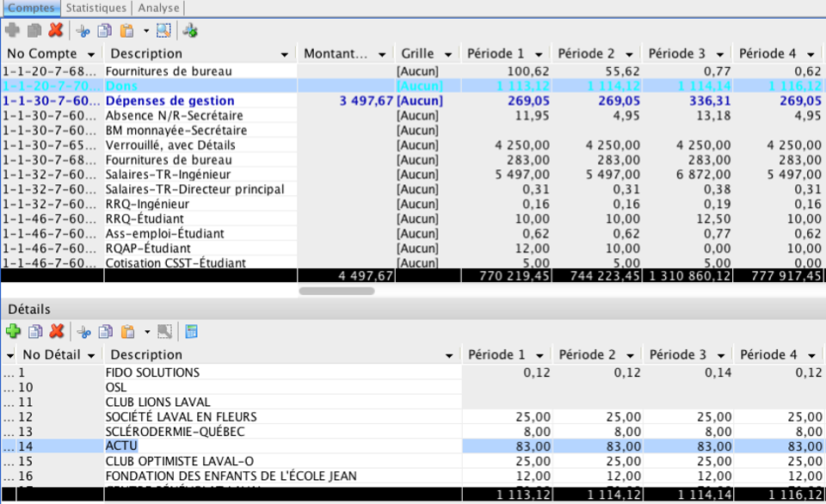Click the horizontal scrollbar under the Comptes table
This screenshot has width=826, height=504.
coord(336,291)
